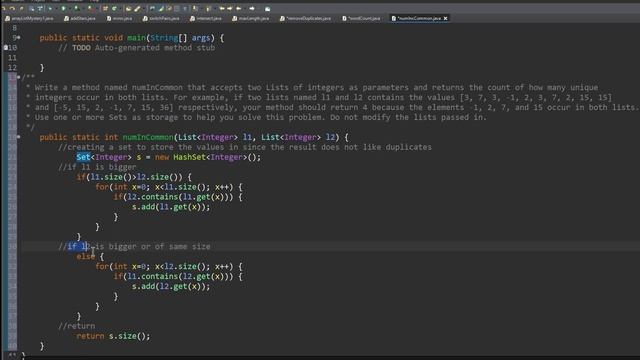Click the 'if(l1.contains(l2.get(x)))' line
This screenshot has width=640, height=360.
coord(178,276)
